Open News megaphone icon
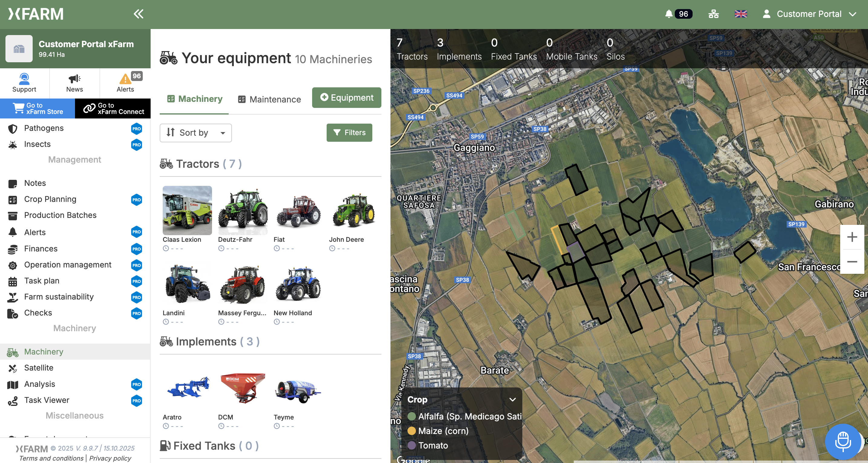 tap(74, 83)
